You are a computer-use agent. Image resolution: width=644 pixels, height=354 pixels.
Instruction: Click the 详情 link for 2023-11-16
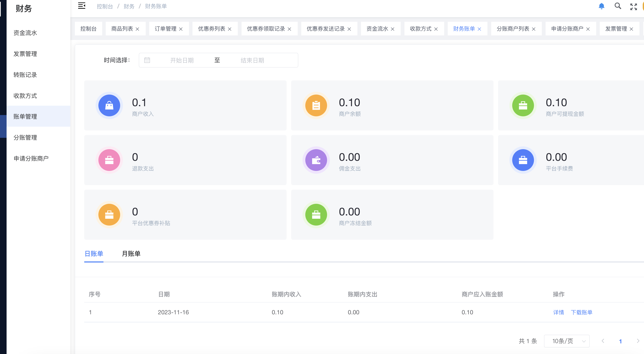[559, 312]
